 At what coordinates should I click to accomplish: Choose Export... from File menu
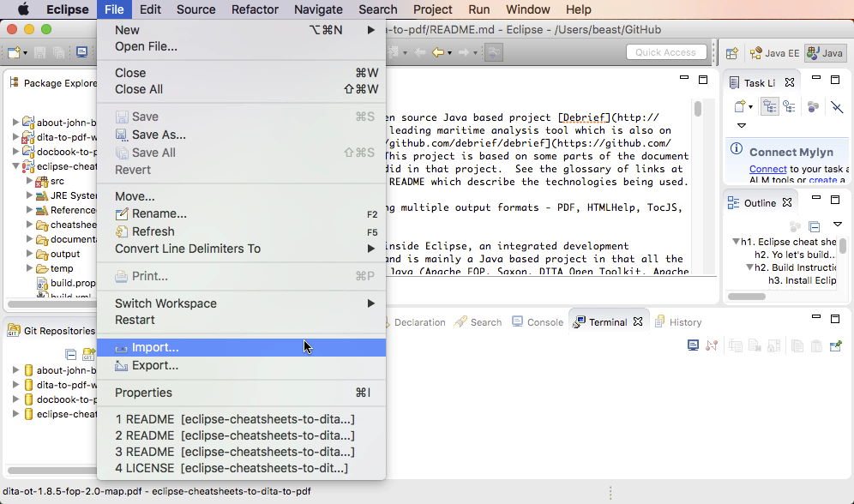(x=241, y=365)
